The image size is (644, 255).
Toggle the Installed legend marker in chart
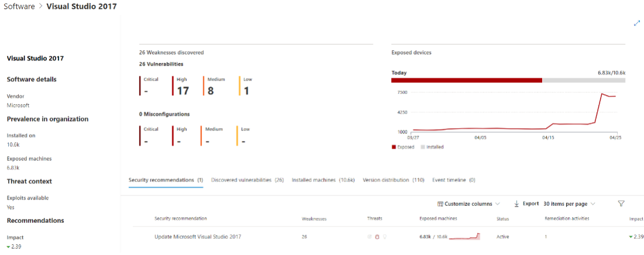coord(423,147)
